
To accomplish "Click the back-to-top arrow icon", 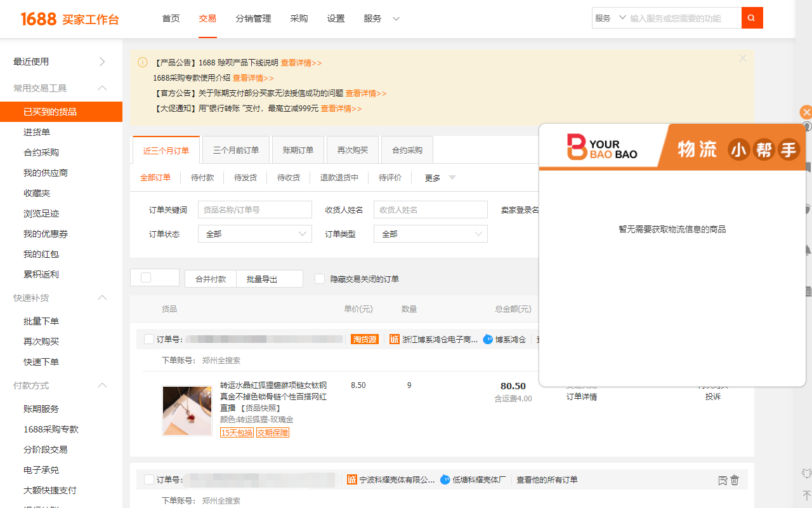I will (x=806, y=495).
